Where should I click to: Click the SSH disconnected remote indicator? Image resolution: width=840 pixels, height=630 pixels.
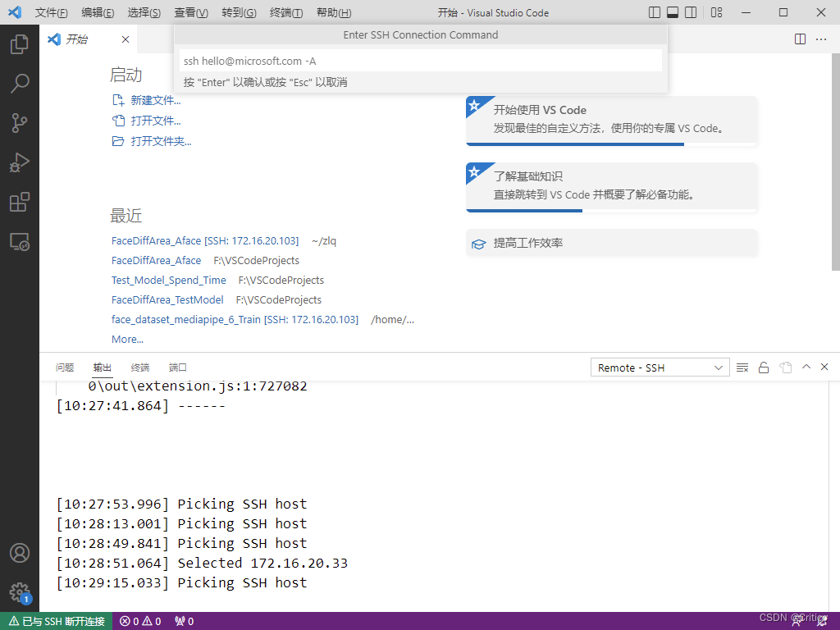(x=57, y=622)
